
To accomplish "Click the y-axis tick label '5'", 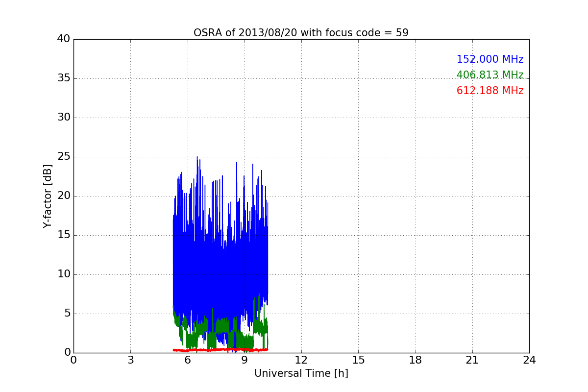I will pos(67,314).
